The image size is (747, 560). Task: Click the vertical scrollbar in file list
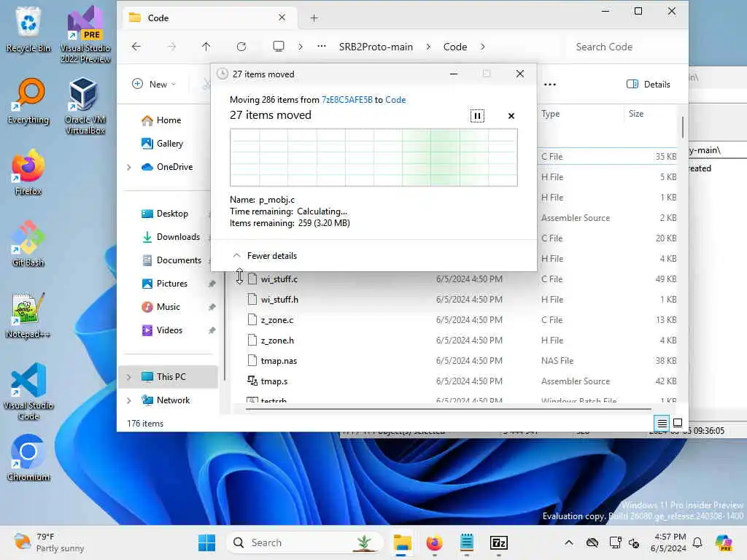pos(682,127)
